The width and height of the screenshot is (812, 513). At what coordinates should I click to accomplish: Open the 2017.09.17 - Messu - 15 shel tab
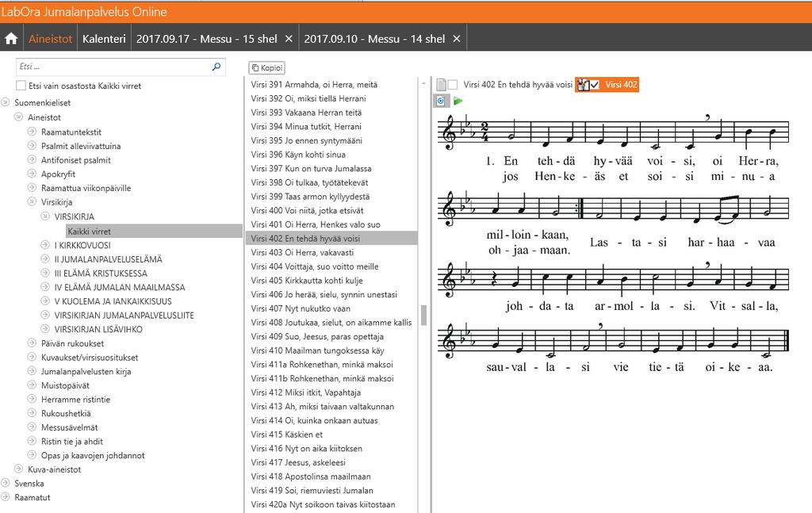(207, 39)
